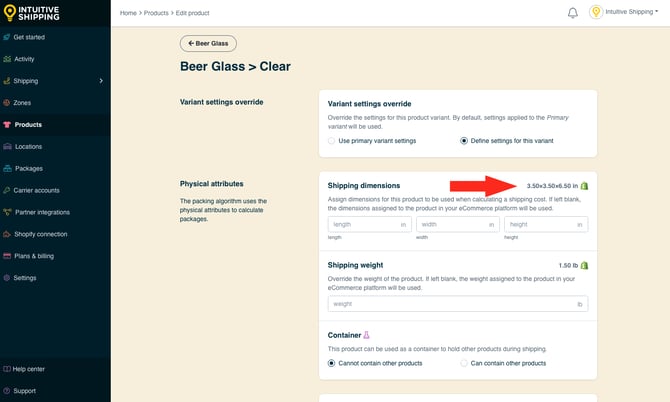The height and width of the screenshot is (402, 670).
Task: Click the Packages sidebar icon
Action: pyautogui.click(x=8, y=168)
